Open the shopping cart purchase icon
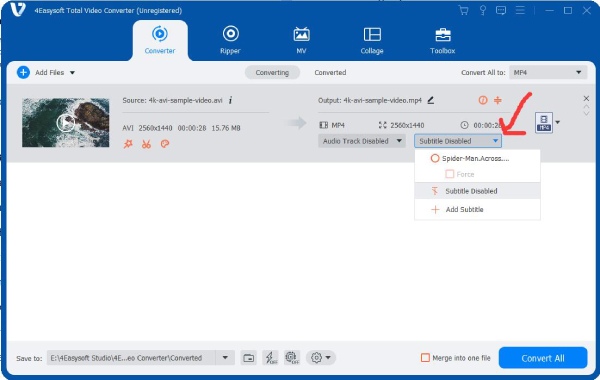This screenshot has height=380, width=600. [x=463, y=10]
